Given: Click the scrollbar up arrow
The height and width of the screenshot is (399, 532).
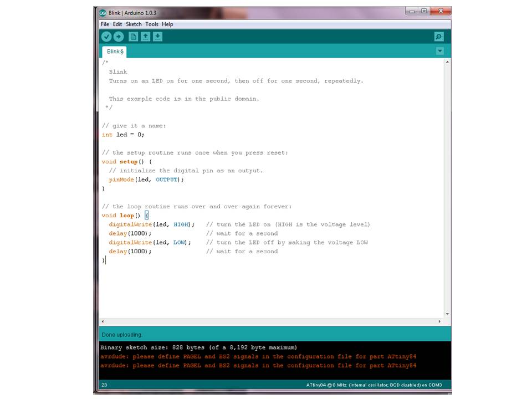Looking at the screenshot, I should tap(447, 62).
